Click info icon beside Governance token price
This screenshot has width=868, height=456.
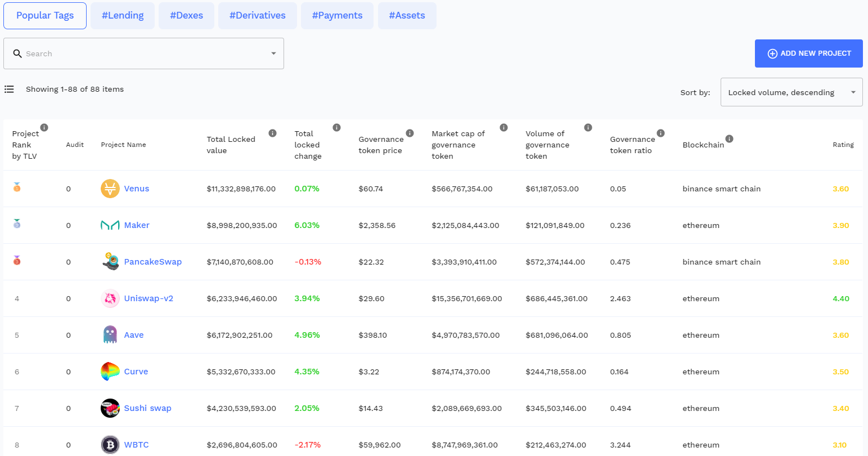point(410,133)
